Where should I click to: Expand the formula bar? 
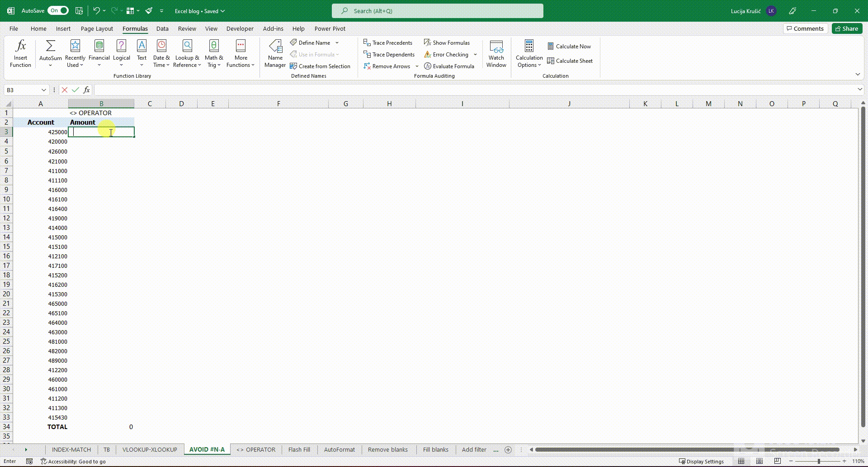click(x=860, y=89)
